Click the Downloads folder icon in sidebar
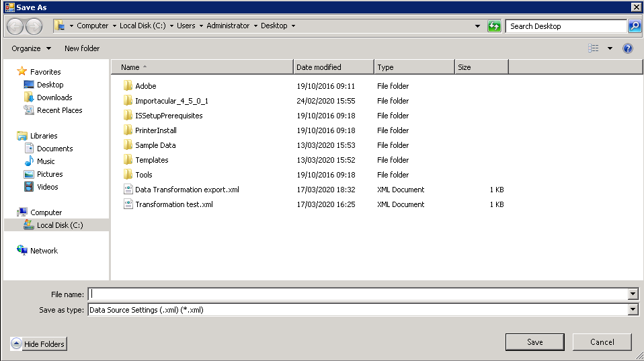The width and height of the screenshot is (644, 361). tap(29, 97)
